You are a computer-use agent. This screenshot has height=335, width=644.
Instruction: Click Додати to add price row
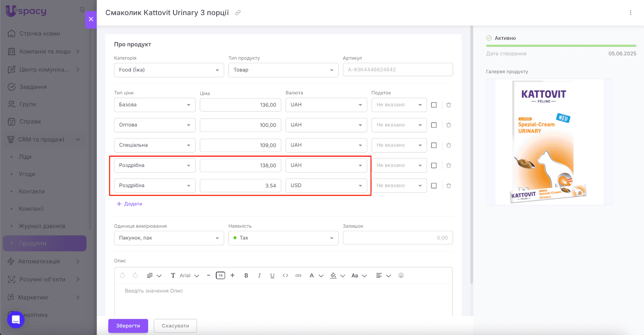point(130,204)
